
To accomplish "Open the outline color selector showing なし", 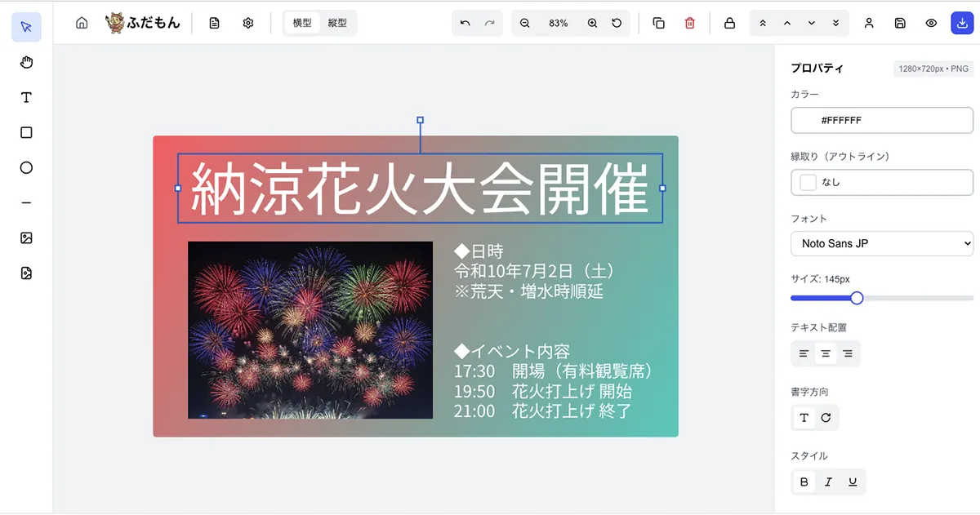I will 882,182.
